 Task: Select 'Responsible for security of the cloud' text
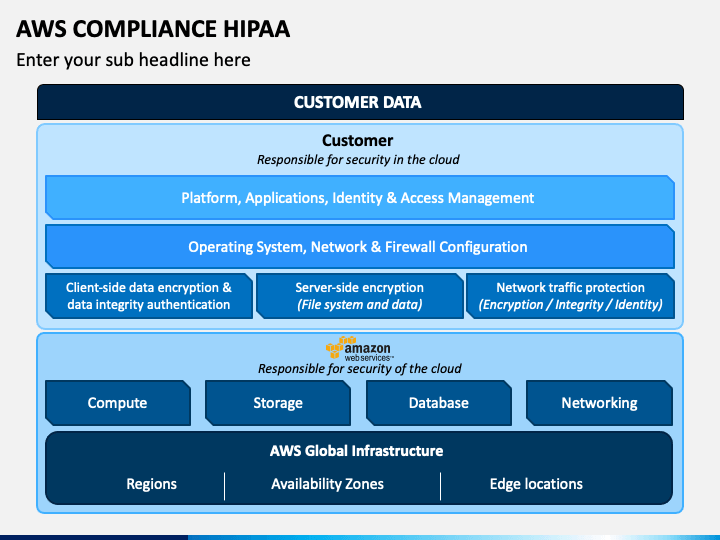(360, 369)
